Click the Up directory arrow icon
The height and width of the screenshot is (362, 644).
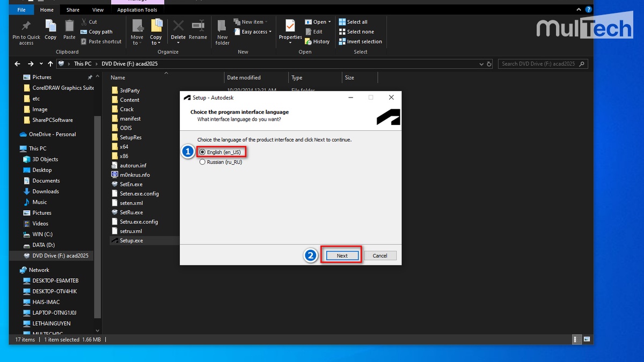click(x=50, y=64)
